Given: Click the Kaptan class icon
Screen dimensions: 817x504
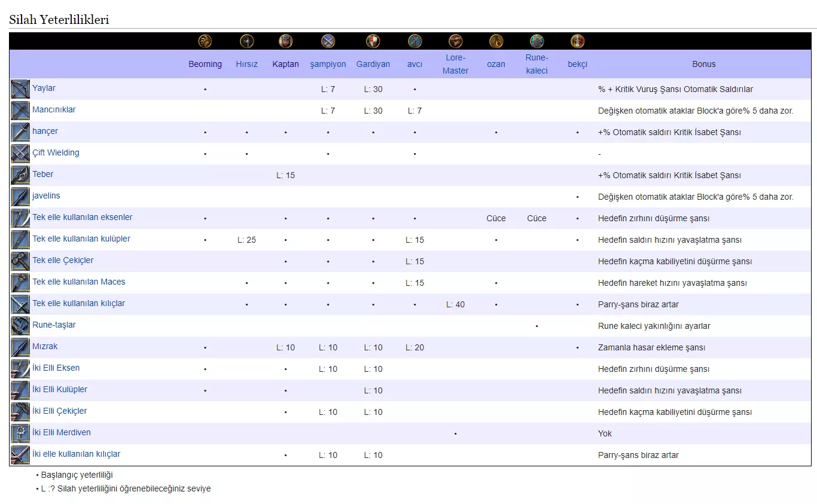Looking at the screenshot, I should (286, 41).
